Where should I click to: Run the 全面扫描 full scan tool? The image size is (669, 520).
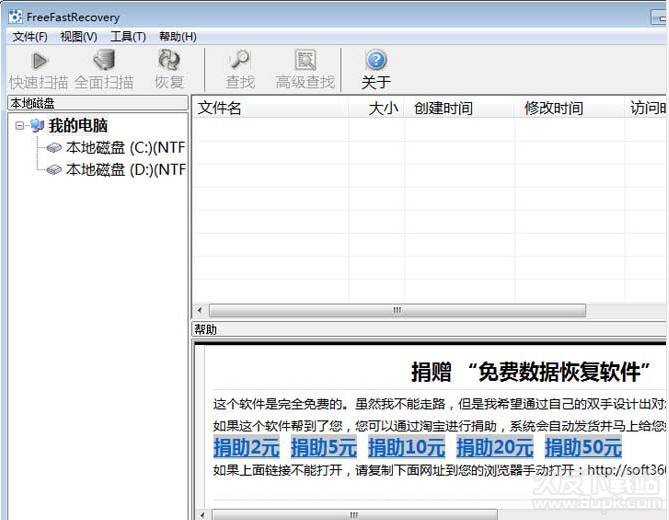coord(104,70)
